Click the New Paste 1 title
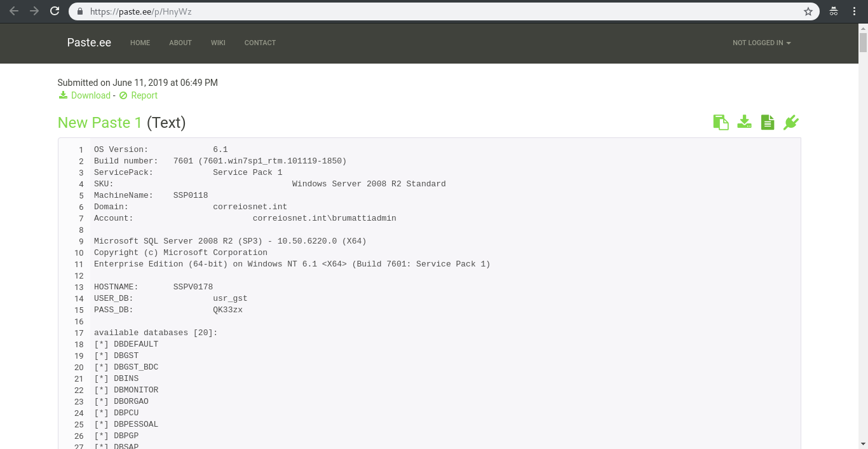The image size is (868, 449). point(100,123)
